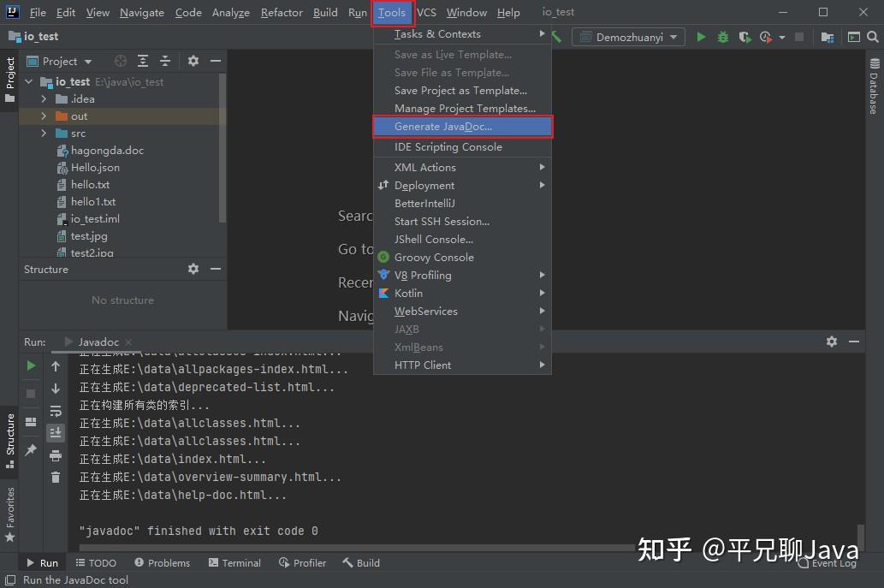Move up stack trace arrow in Run panel

pos(56,366)
